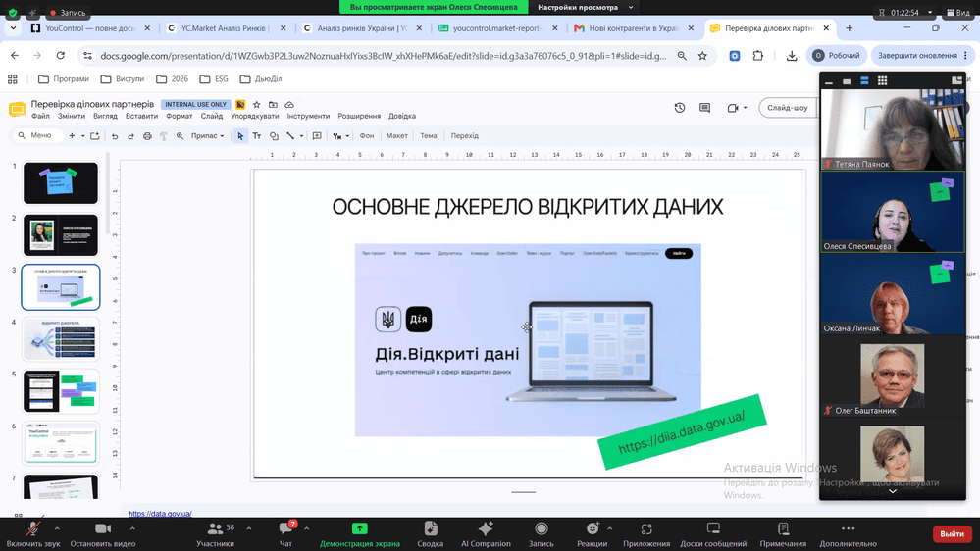Open comments icon near Слайд-шоу

[705, 108]
